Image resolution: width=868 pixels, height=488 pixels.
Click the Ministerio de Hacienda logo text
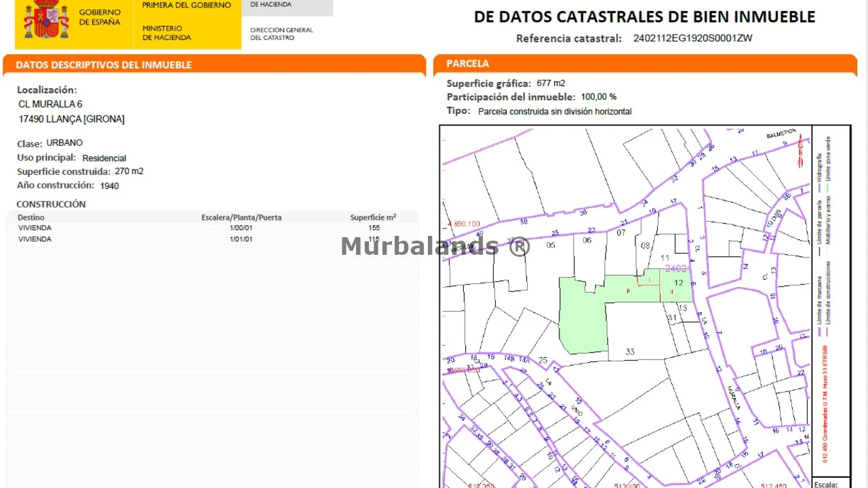(167, 33)
